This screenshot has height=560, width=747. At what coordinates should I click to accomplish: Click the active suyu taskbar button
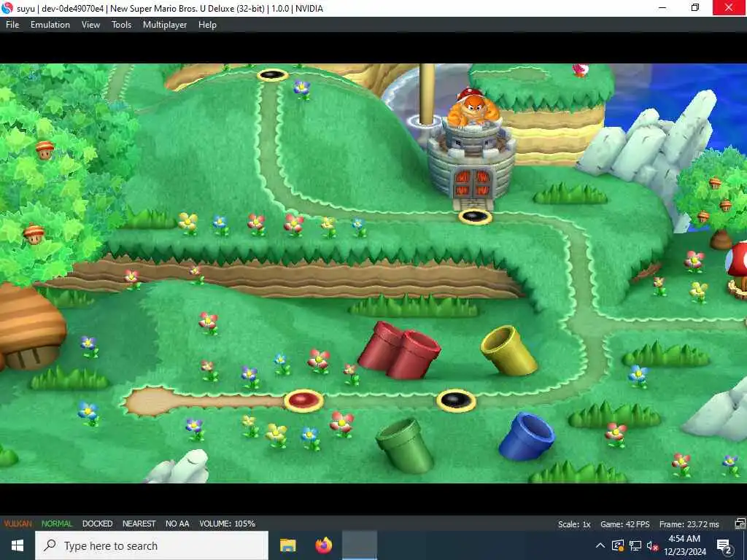pos(360,545)
